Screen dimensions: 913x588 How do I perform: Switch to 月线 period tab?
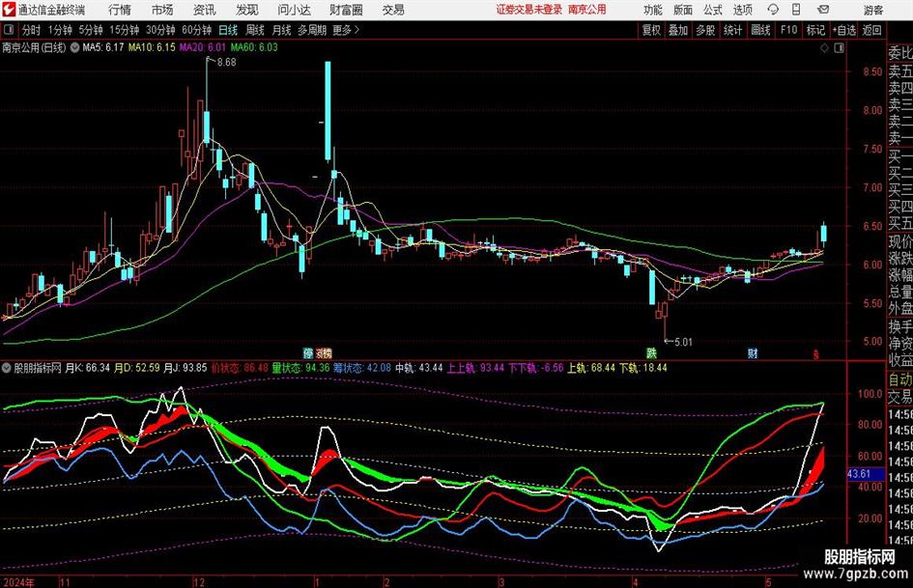(x=282, y=30)
